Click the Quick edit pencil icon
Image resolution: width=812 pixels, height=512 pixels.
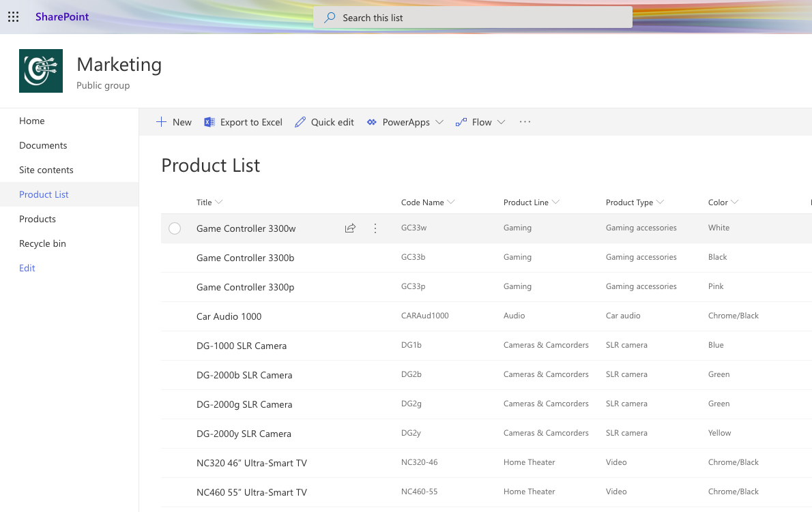point(300,122)
